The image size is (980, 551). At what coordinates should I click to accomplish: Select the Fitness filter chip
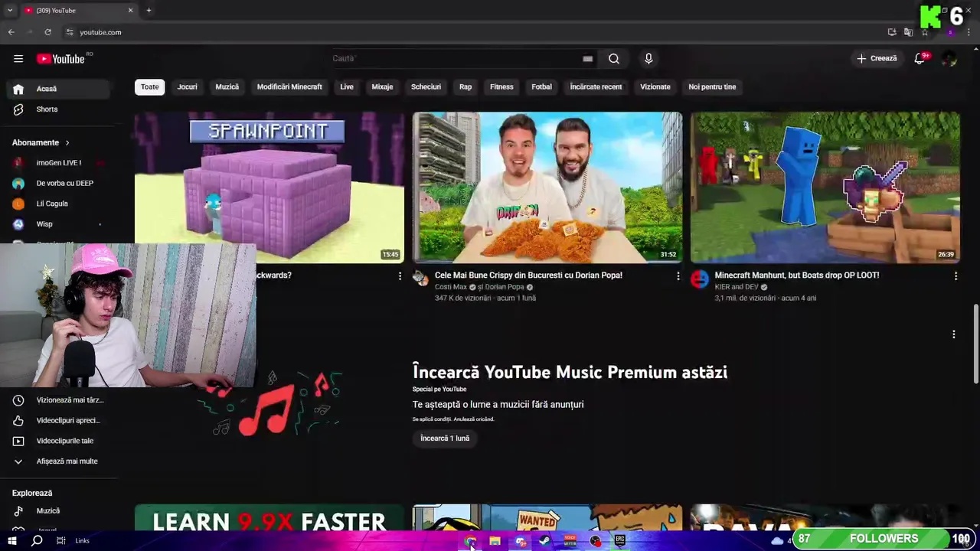click(501, 87)
